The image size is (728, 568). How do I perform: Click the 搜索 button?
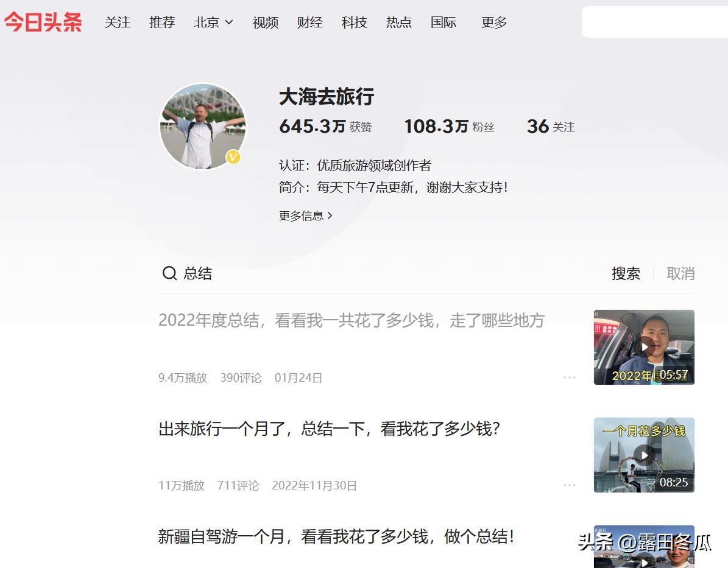(626, 273)
